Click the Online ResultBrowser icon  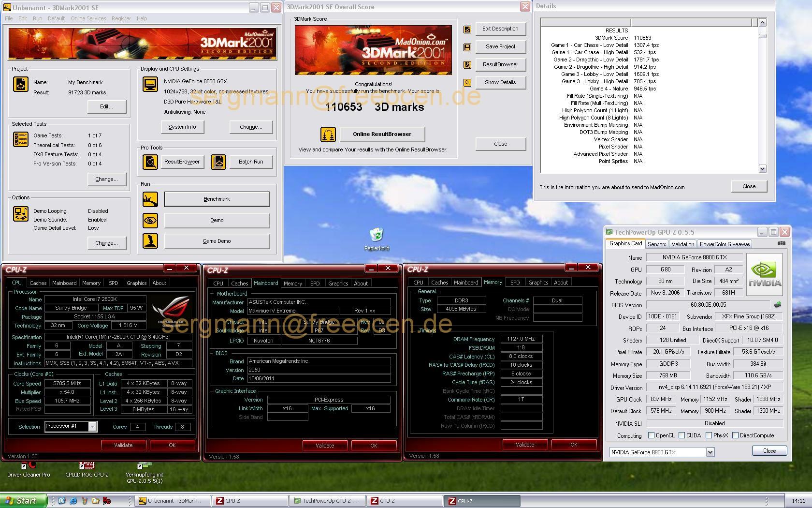click(x=328, y=134)
